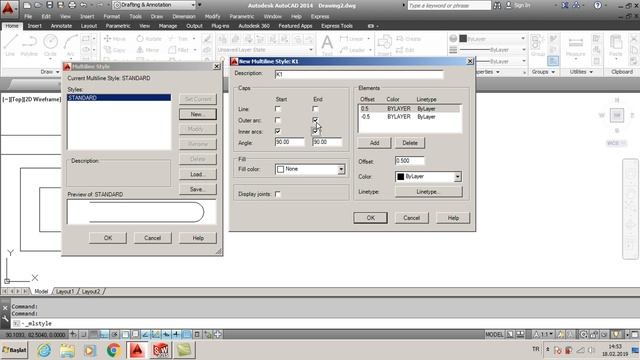Select the -0.5 BYLAYER element row

(x=409, y=117)
